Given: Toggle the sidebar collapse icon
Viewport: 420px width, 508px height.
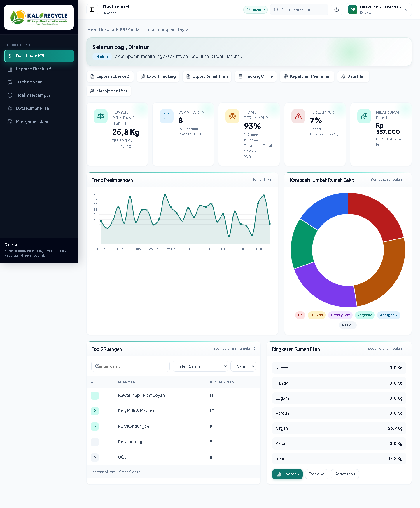Looking at the screenshot, I should pos(92,10).
